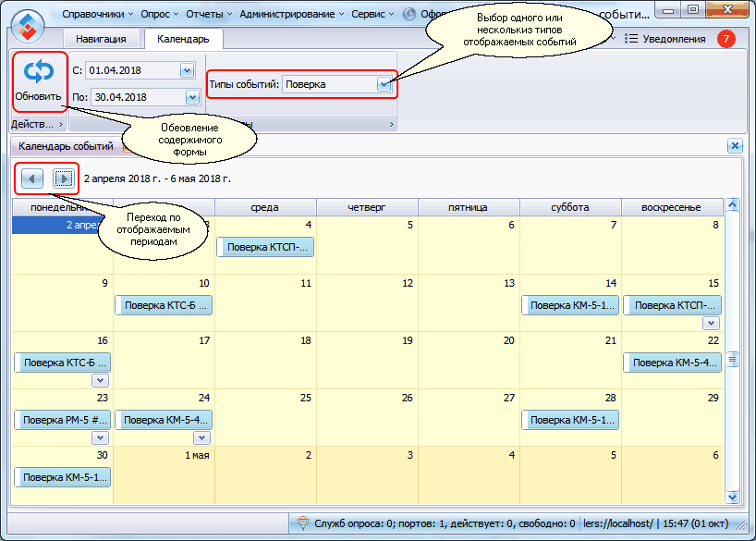756x541 pixels.
Task: Open the notifications counter badge
Action: pos(726,39)
